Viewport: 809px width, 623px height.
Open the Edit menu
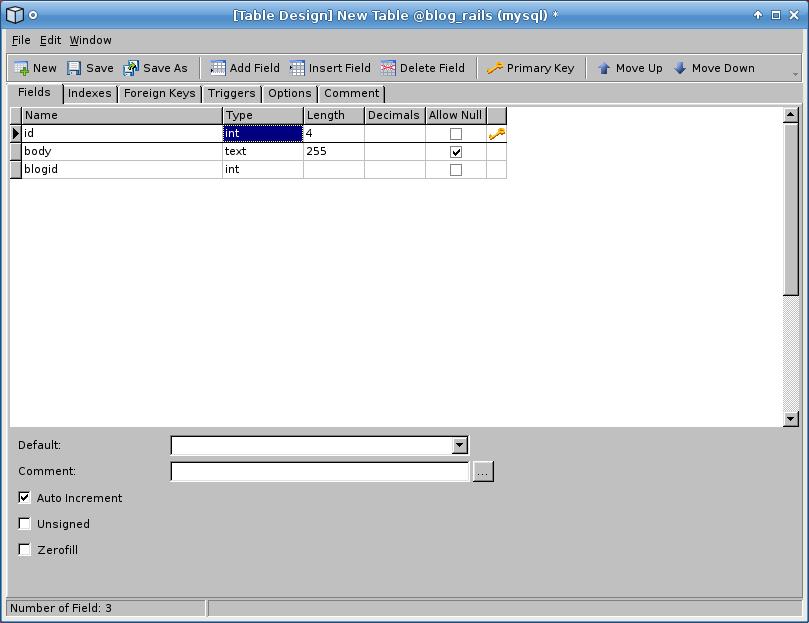50,40
